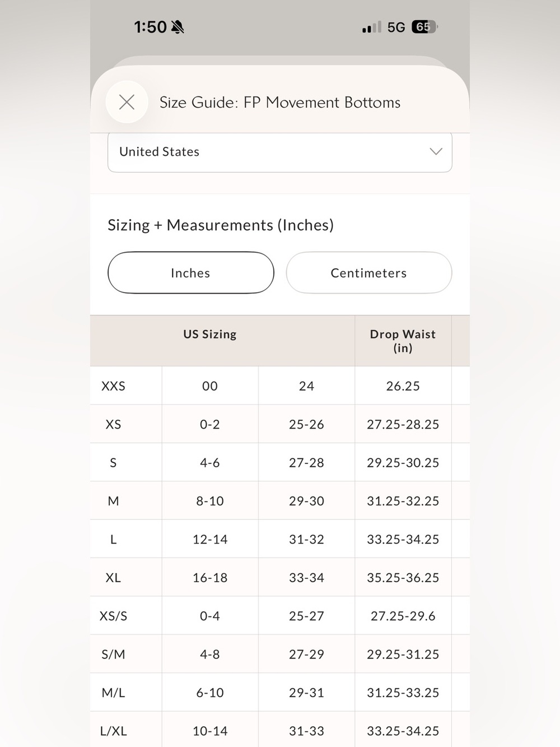This screenshot has height=747, width=560.
Task: Tap the Sizing + Measurements (Inches) heading
Action: coord(221,225)
